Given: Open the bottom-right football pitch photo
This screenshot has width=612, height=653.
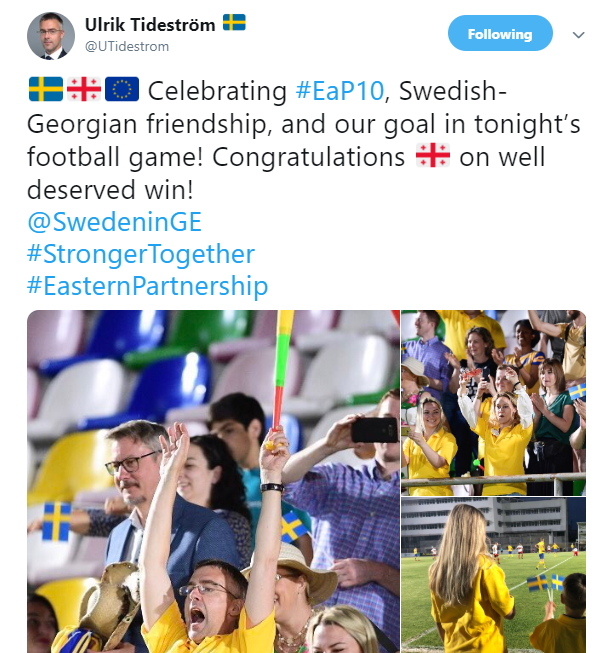Looking at the screenshot, I should pos(493,576).
